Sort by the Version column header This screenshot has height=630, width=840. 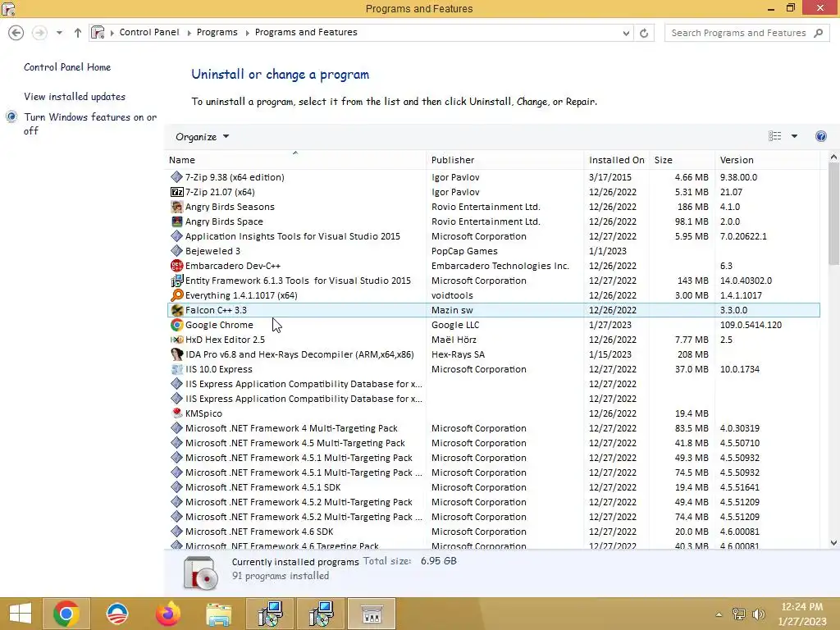tap(767, 160)
